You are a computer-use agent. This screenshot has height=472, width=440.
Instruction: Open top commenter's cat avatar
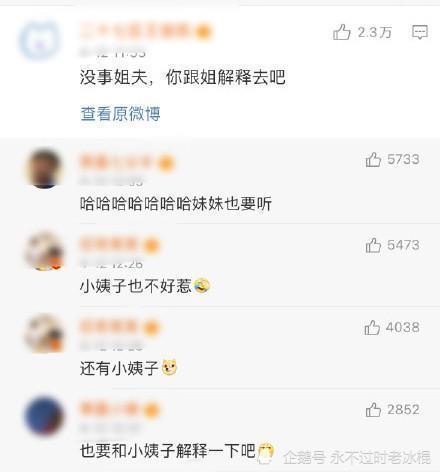tap(39, 41)
